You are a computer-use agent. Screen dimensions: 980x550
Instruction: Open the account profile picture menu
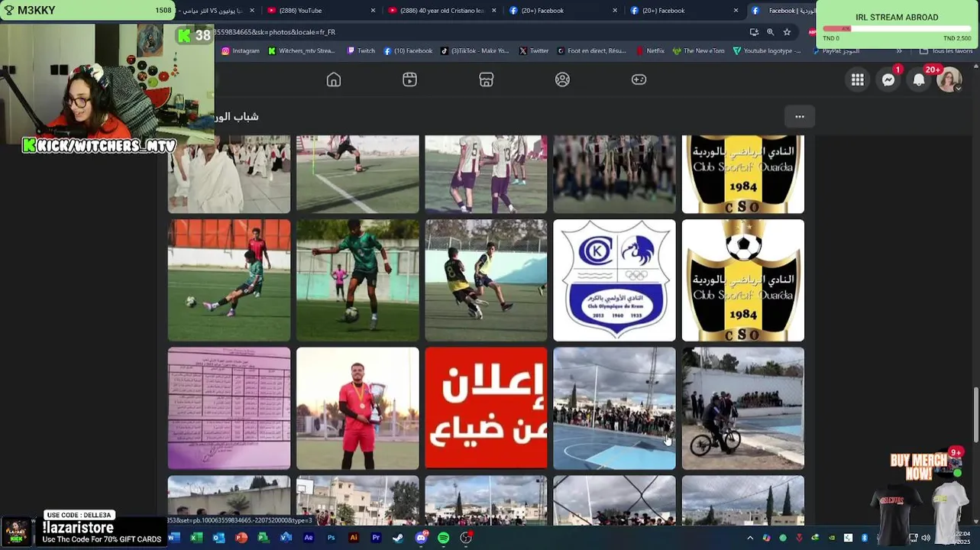tap(949, 79)
